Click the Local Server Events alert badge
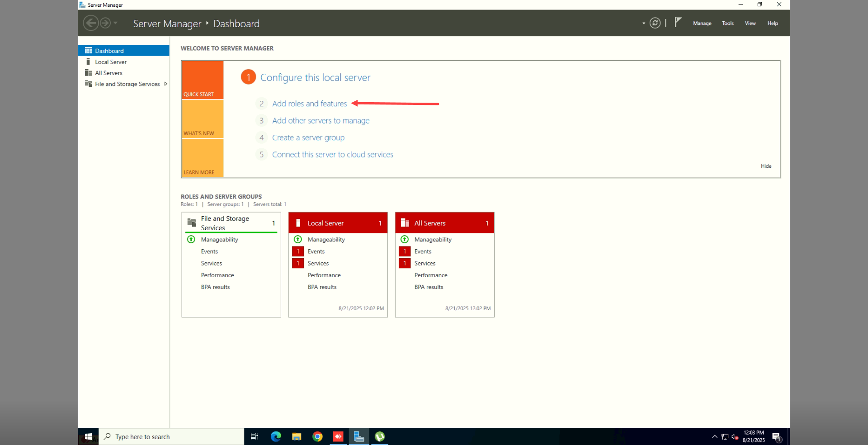Viewport: 868px width, 445px height. (x=298, y=251)
